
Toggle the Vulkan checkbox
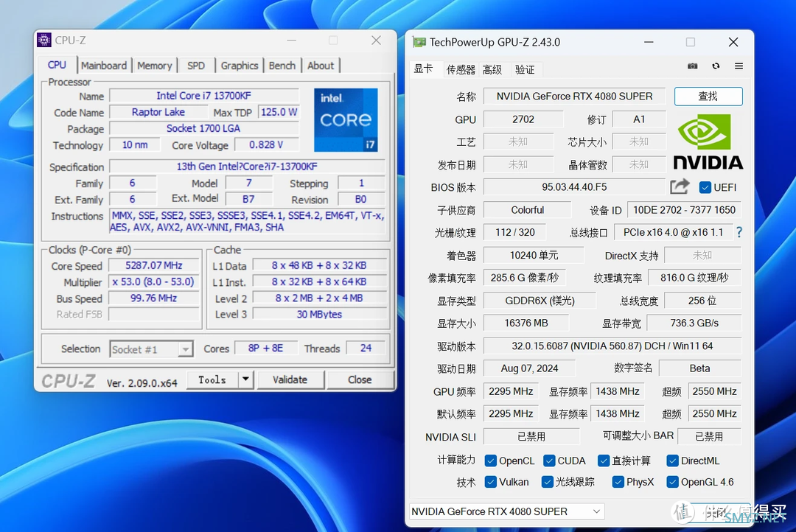pos(490,482)
